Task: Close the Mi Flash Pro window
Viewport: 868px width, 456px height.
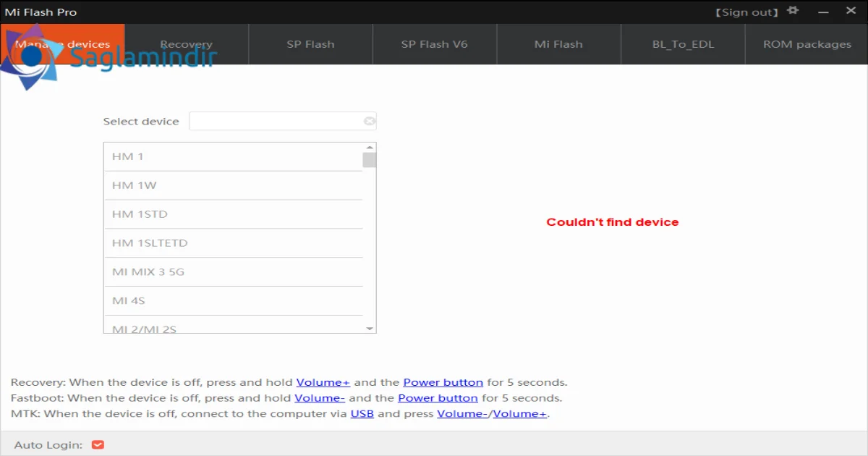Action: tap(851, 12)
